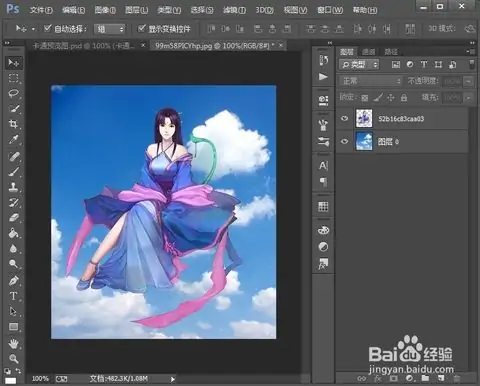Filter layers by smart object icon

click(452, 64)
